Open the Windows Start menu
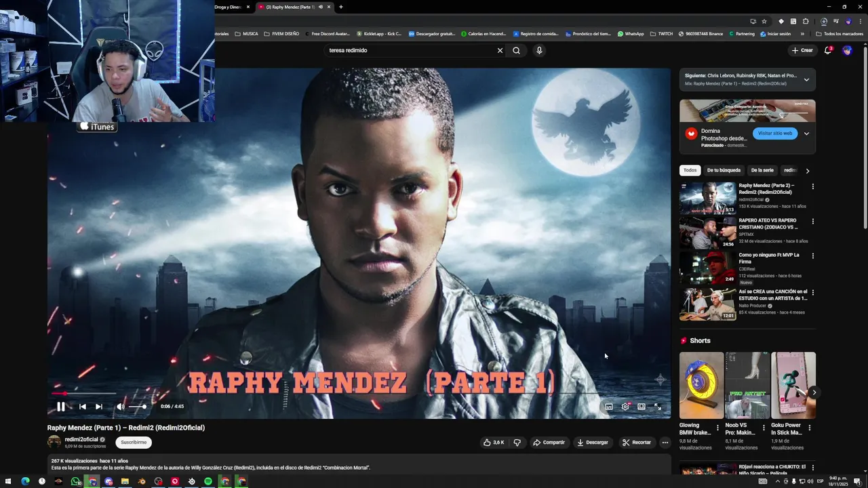 (x=9, y=481)
